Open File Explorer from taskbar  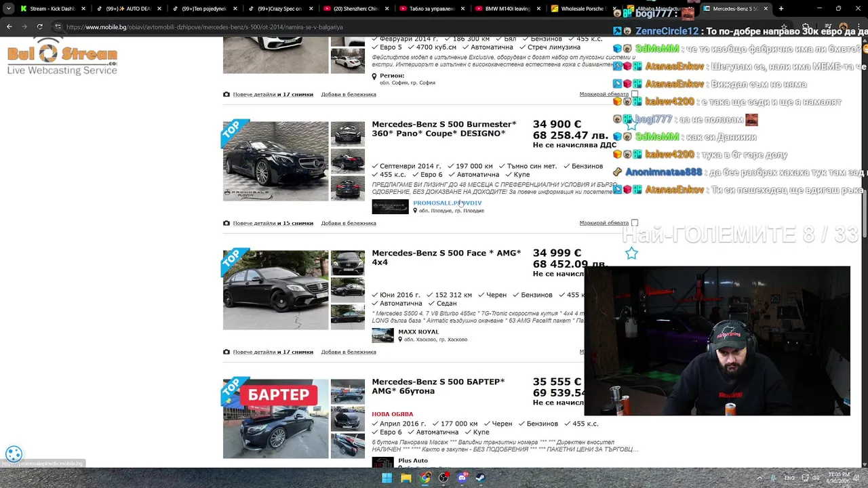click(x=406, y=478)
